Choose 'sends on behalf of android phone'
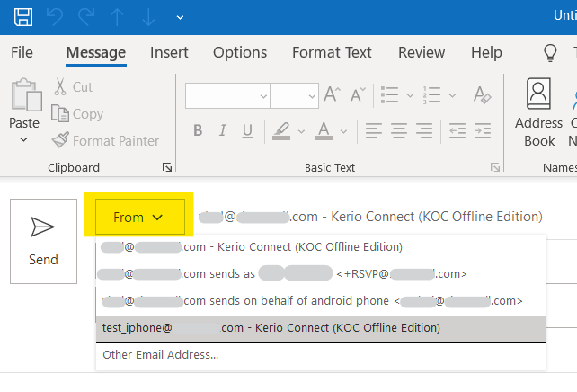 [321, 301]
